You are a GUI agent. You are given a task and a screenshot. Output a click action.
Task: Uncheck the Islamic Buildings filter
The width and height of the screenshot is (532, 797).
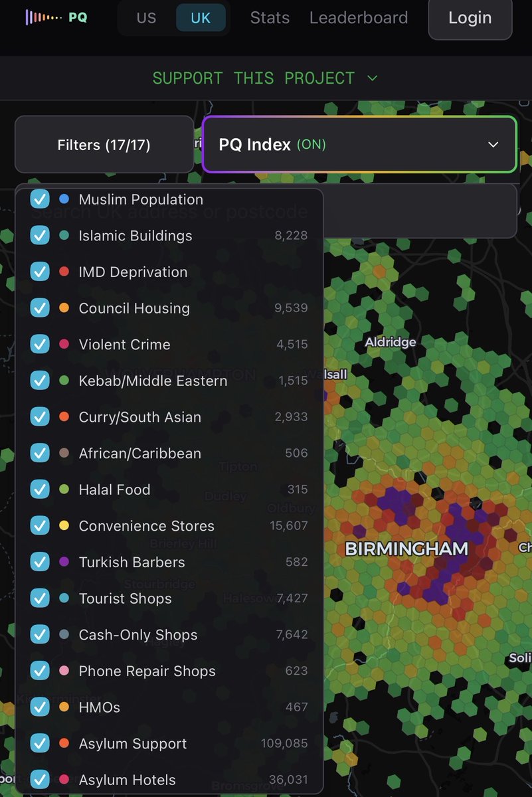tap(40, 235)
